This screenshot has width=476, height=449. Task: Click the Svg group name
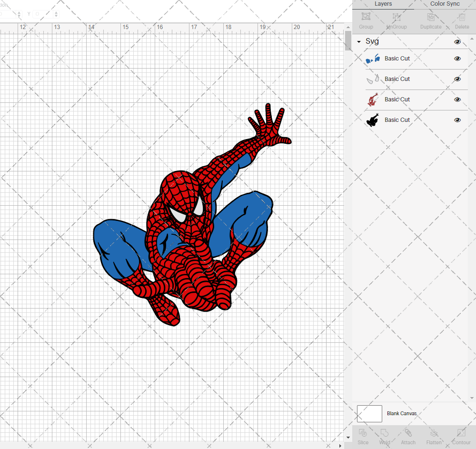pyautogui.click(x=372, y=41)
